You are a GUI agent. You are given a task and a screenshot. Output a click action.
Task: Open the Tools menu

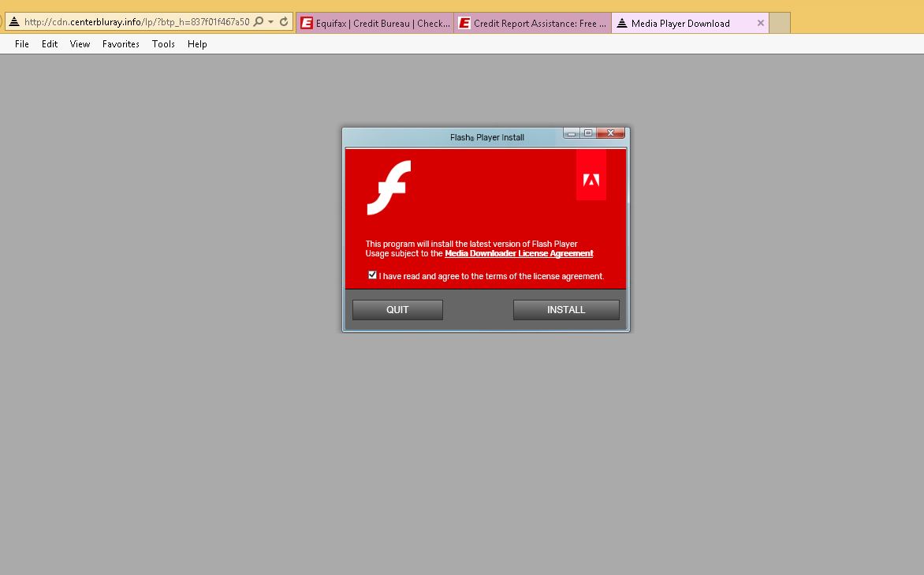(x=163, y=44)
